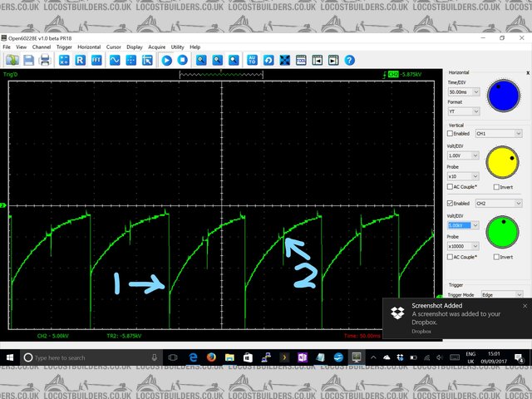The width and height of the screenshot is (532, 399).
Task: Open Firefox from the Windows taskbar
Action: tap(211, 357)
